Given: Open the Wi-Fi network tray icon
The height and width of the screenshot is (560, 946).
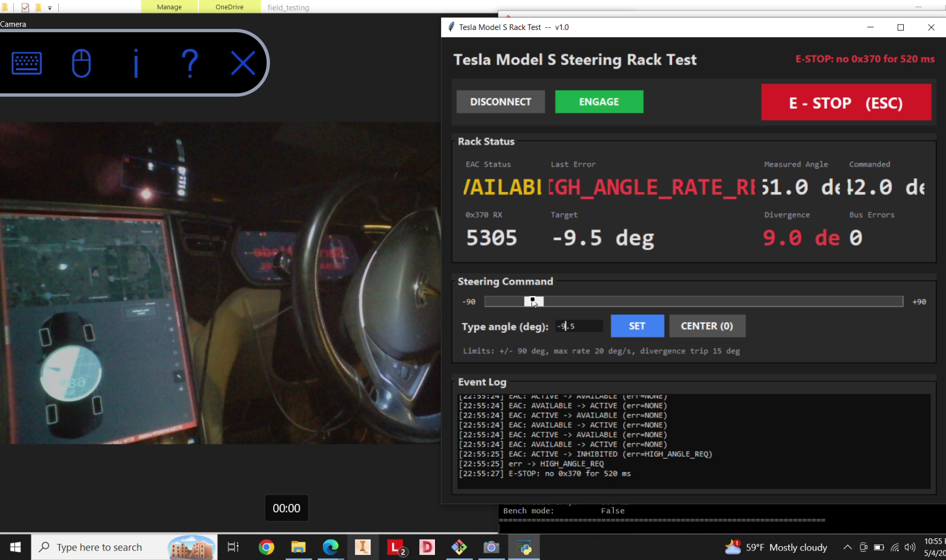Looking at the screenshot, I should pyautogui.click(x=895, y=547).
